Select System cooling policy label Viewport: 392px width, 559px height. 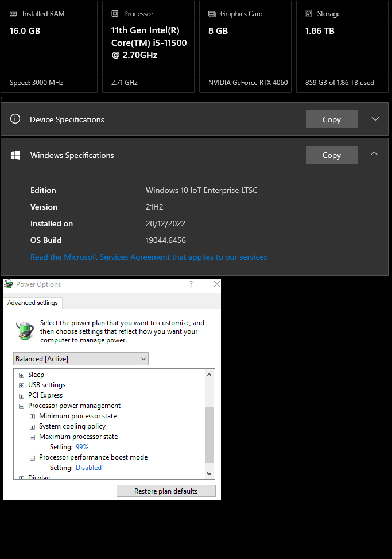(x=72, y=426)
